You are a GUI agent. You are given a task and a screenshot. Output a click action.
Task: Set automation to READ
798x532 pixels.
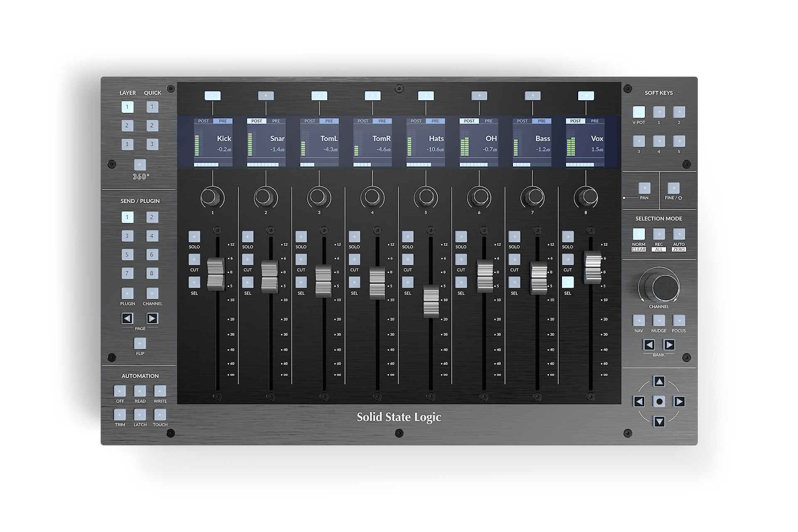pos(140,391)
